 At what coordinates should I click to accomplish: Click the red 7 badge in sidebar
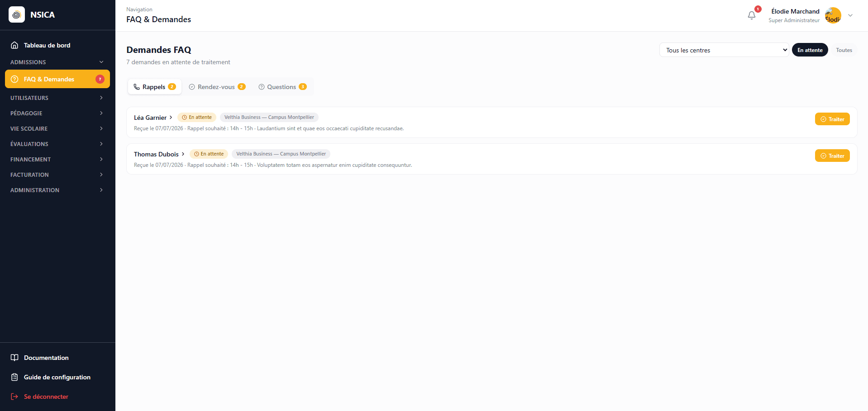pyautogui.click(x=100, y=79)
